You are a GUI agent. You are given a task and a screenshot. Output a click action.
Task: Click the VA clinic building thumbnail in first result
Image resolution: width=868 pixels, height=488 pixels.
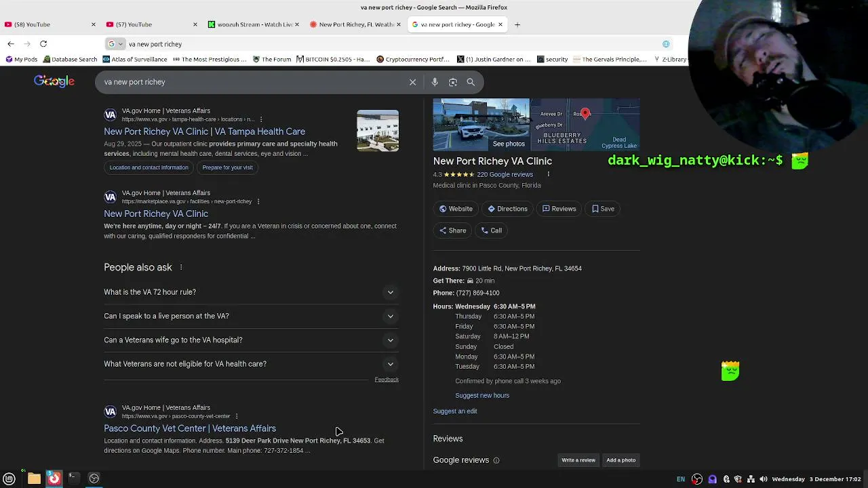pyautogui.click(x=378, y=130)
